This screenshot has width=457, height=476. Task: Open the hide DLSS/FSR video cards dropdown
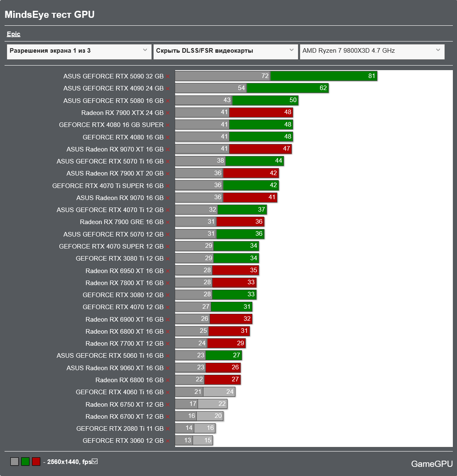click(226, 51)
